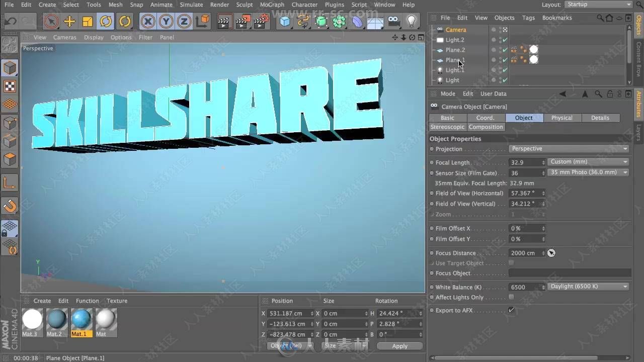Click the Undo arrow icon

pyautogui.click(x=11, y=22)
